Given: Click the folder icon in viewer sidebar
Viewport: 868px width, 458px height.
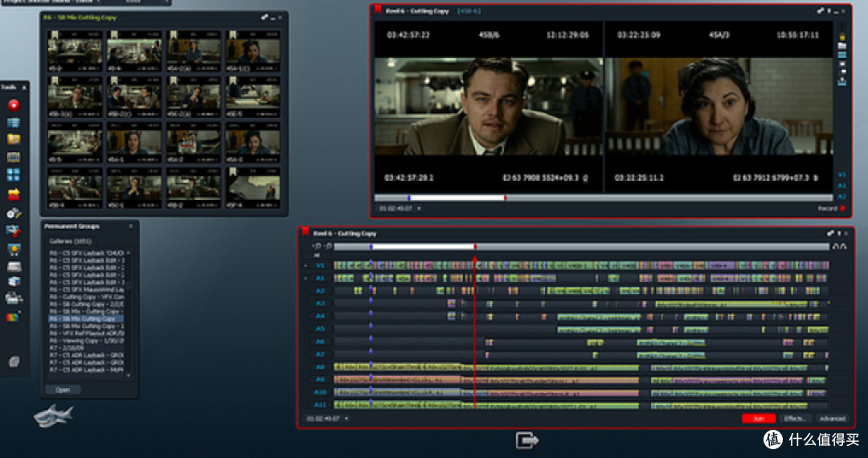Looking at the screenshot, I should click(842, 45).
